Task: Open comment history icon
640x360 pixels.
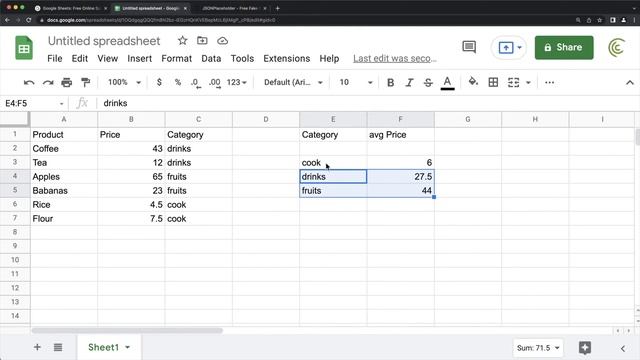Action: 469,47
